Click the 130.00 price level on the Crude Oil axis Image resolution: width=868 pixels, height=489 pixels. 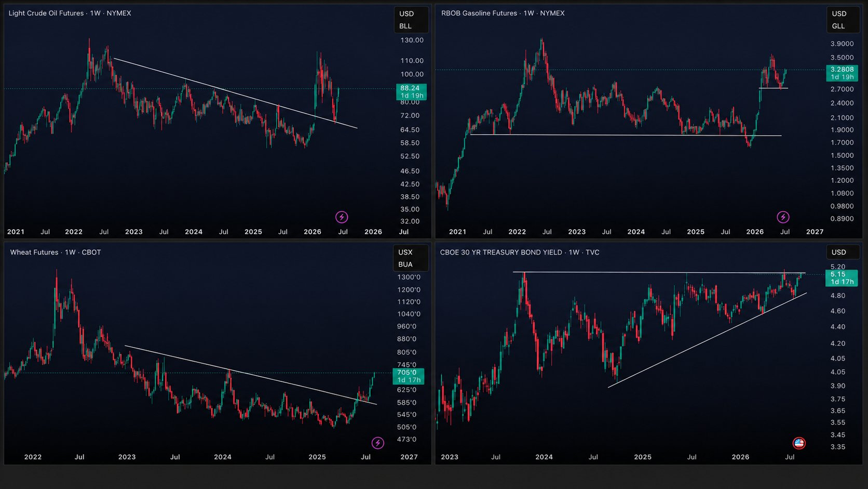click(412, 40)
